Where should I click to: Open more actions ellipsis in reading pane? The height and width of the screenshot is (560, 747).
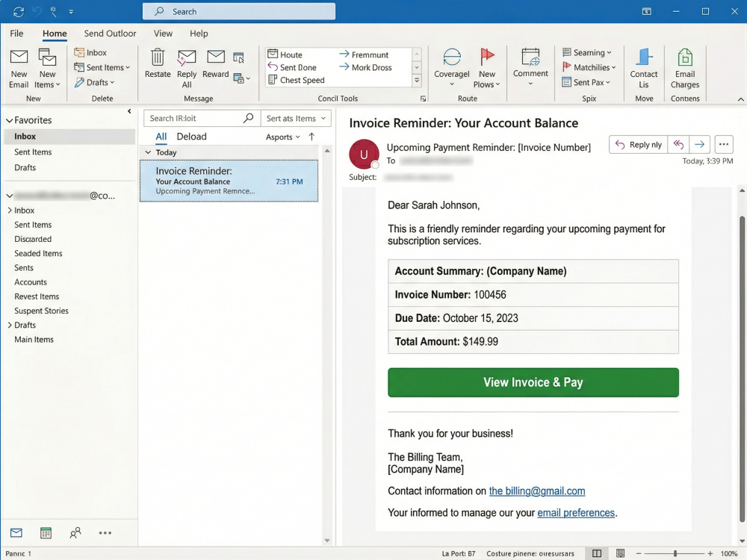pos(724,144)
